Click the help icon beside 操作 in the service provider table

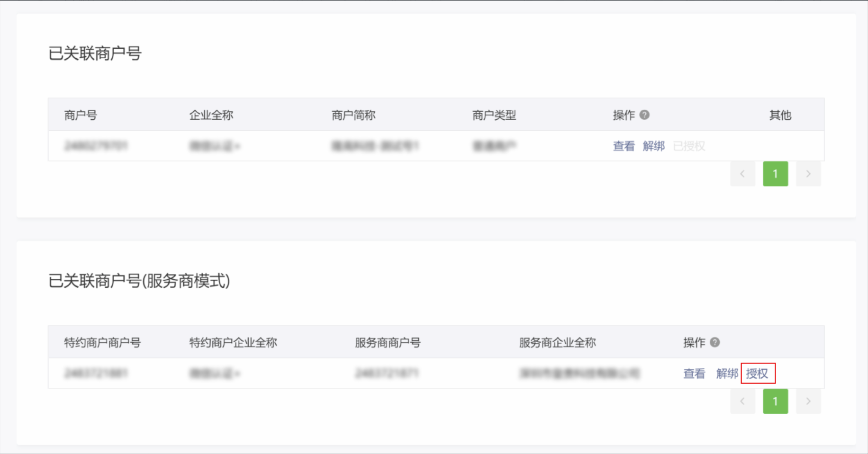pos(715,342)
